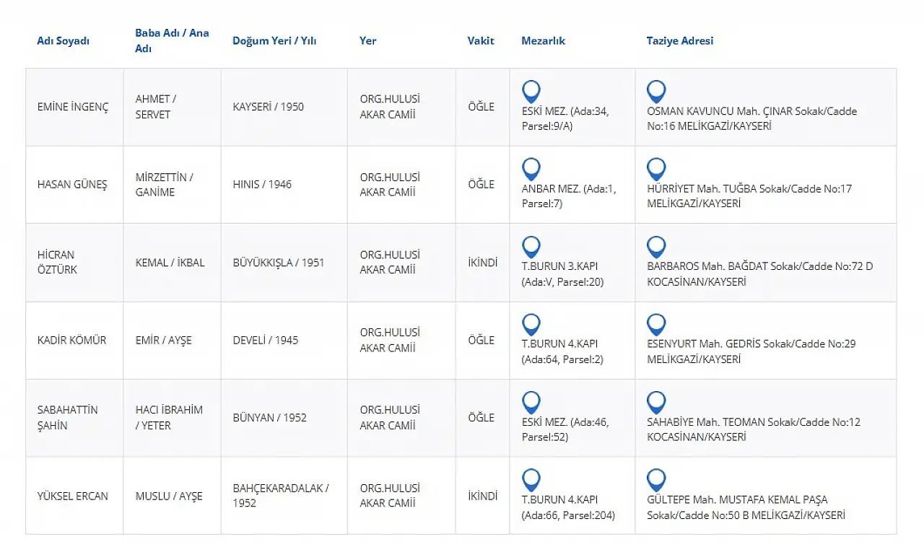Click map pin for Emine İngenç's cemetery
This screenshot has width=924, height=560.
(x=531, y=92)
